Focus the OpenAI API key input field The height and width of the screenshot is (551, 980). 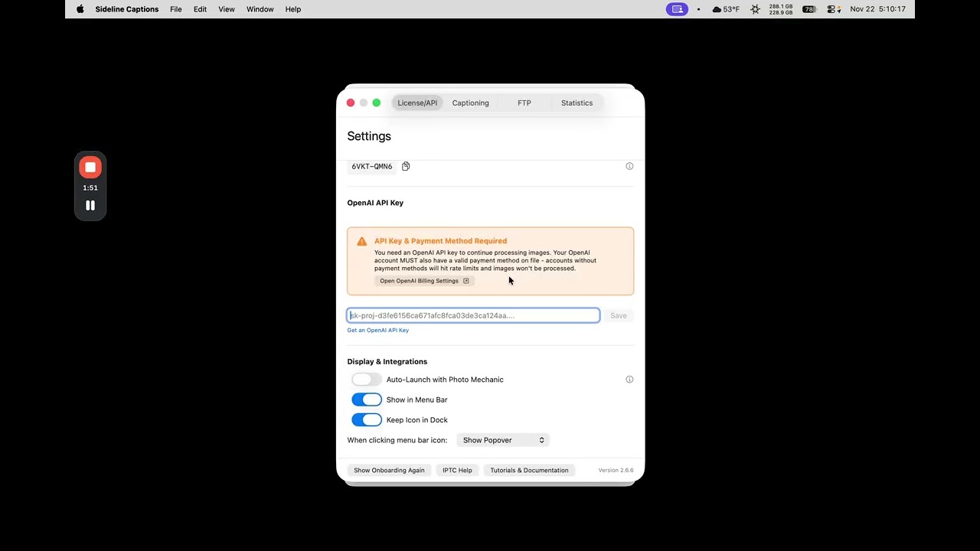473,315
